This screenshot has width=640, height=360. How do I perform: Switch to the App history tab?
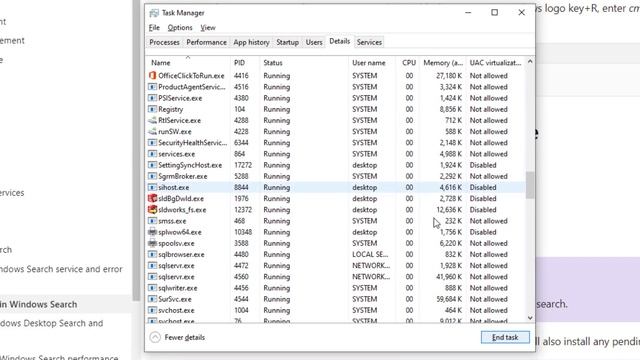(x=251, y=42)
